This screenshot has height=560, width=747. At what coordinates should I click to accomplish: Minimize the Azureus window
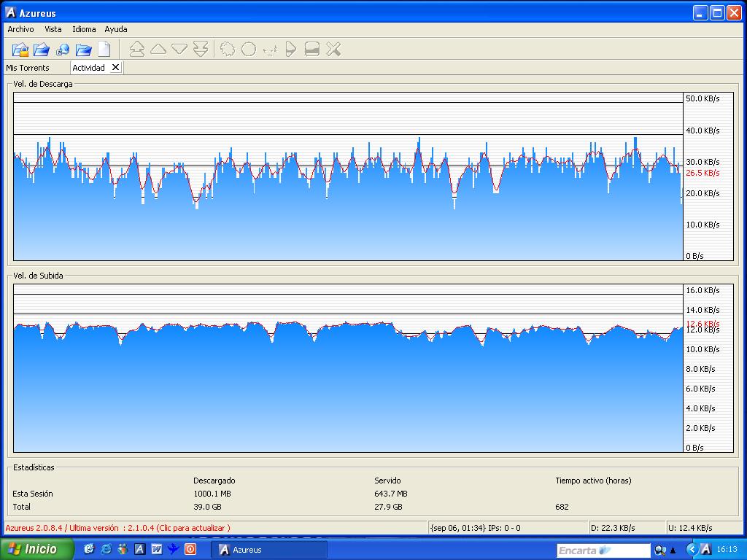tap(700, 13)
